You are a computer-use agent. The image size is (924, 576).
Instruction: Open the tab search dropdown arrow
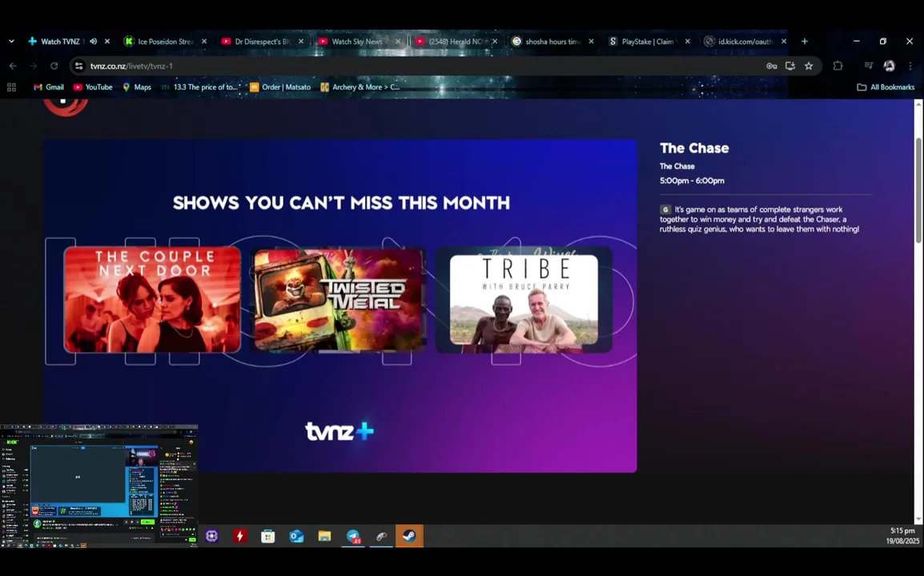pos(11,42)
